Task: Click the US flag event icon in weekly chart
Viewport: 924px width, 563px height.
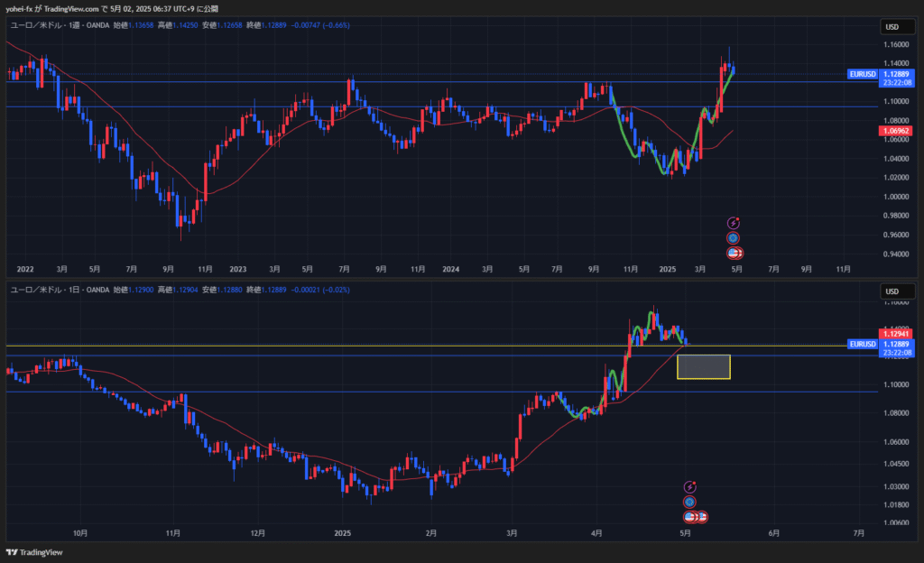Action: coord(735,254)
